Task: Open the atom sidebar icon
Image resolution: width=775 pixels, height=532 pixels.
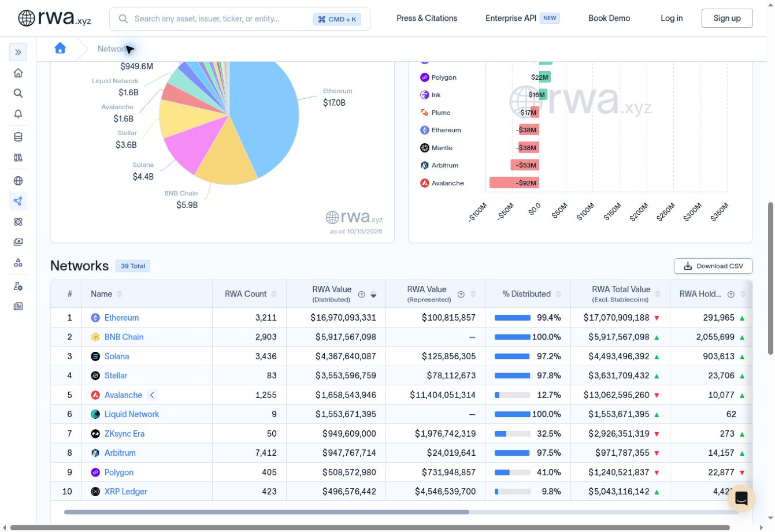Action: [x=18, y=222]
